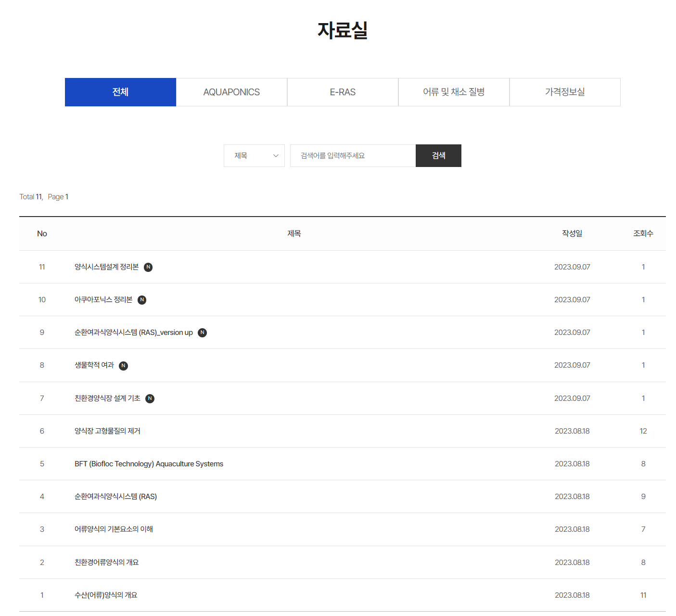The width and height of the screenshot is (676, 616).
Task: Open the 가격정보실 tab
Action: tap(565, 92)
